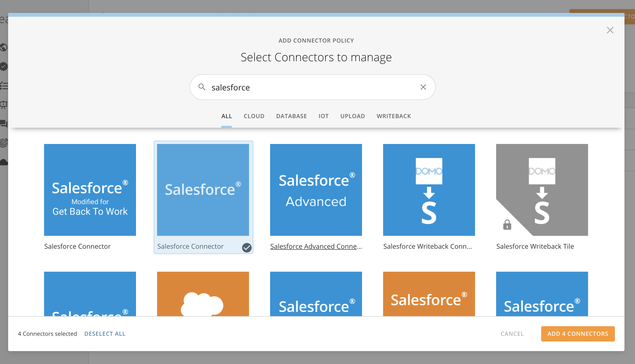635x364 pixels.
Task: Select the Salesforce Advanced Connector tile
Action: pyautogui.click(x=316, y=189)
